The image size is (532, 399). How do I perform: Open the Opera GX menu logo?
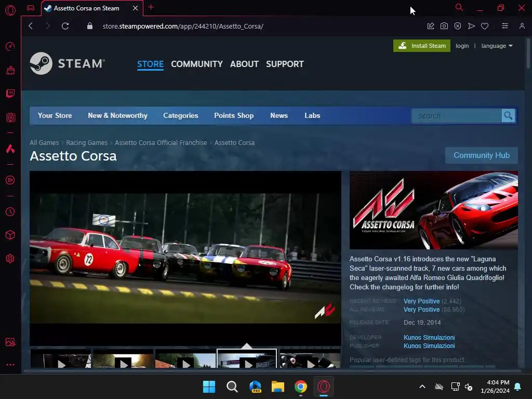pos(10,10)
